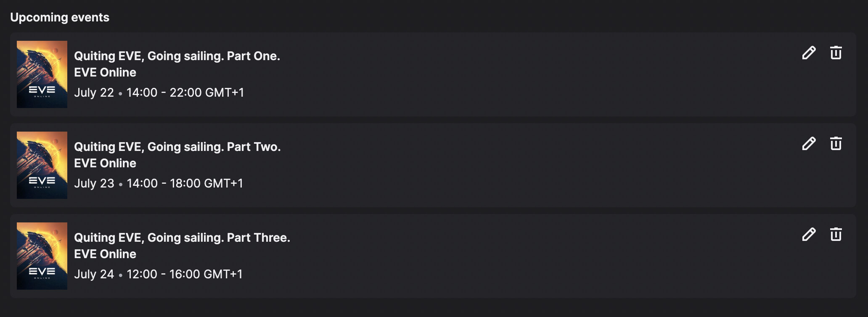Edit the Part Two event with pencil icon
The height and width of the screenshot is (317, 868).
809,144
